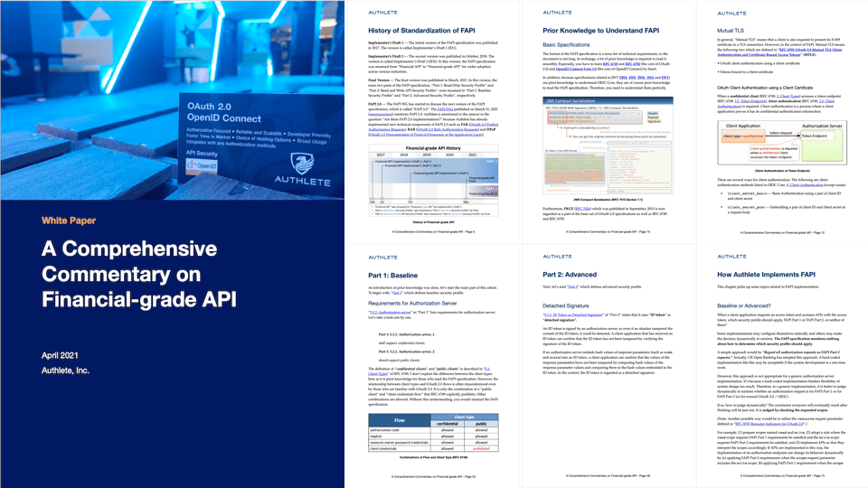Open the RFC 6749 link in Basic Specifications
This screenshot has width=868, height=488.
610,64
